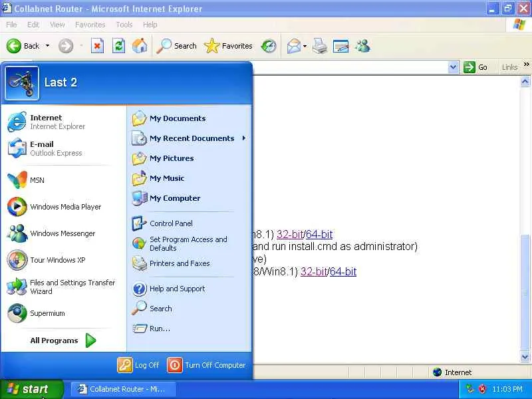Follow the Win8.1 row 32-bit link
The height and width of the screenshot is (399, 532).
tap(313, 271)
